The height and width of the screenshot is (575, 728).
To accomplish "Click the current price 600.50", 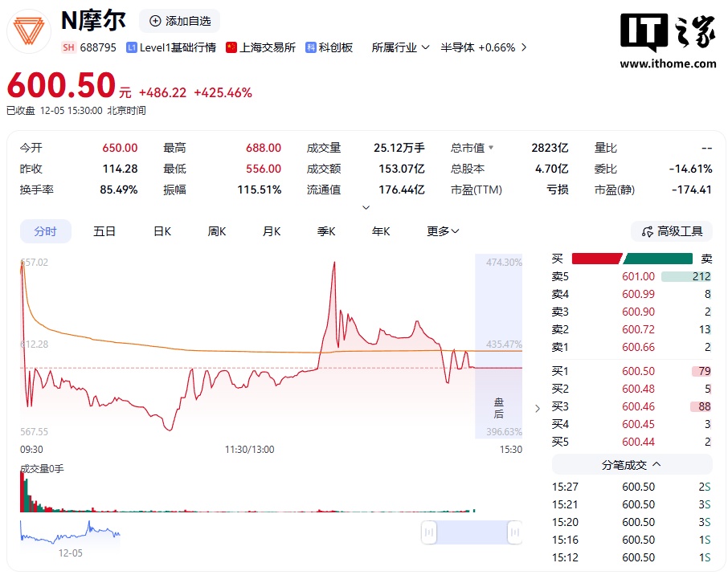I will 61,85.
